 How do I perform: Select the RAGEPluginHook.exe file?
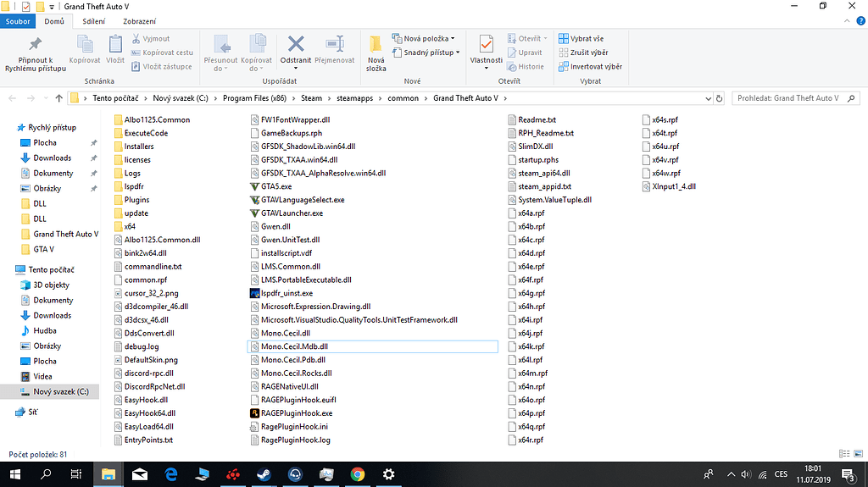click(x=297, y=412)
